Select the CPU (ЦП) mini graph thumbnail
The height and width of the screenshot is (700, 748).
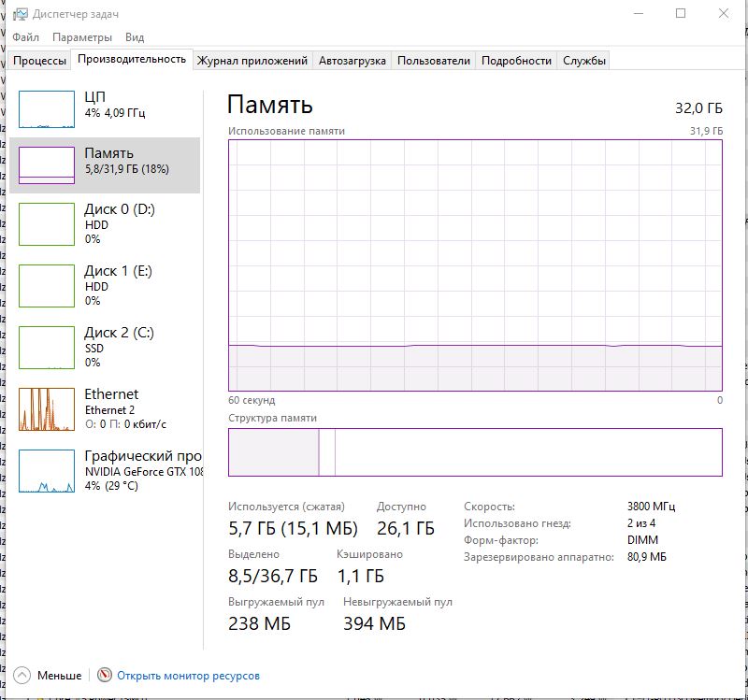click(47, 109)
